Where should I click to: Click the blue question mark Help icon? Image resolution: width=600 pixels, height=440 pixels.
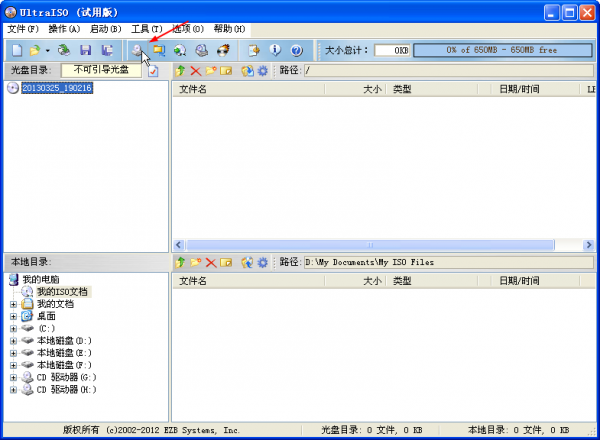(296, 49)
